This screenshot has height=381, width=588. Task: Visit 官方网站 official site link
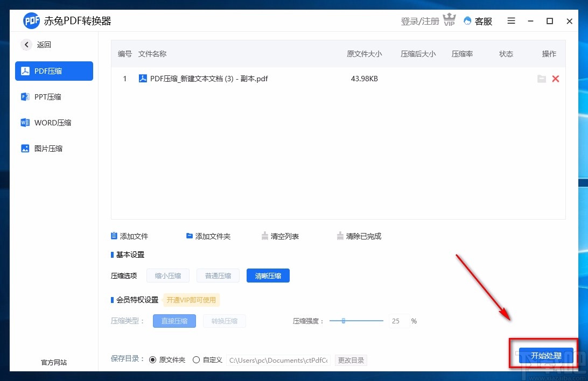(x=53, y=363)
